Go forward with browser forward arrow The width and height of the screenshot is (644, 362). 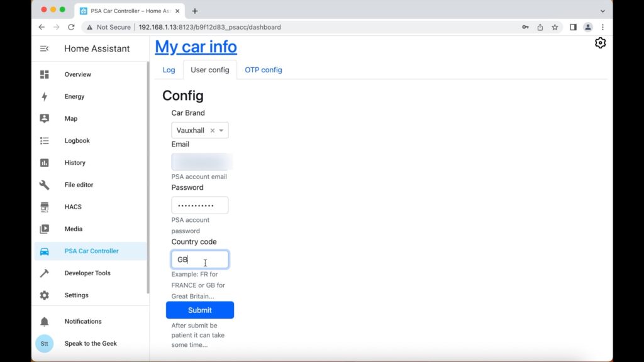click(56, 27)
